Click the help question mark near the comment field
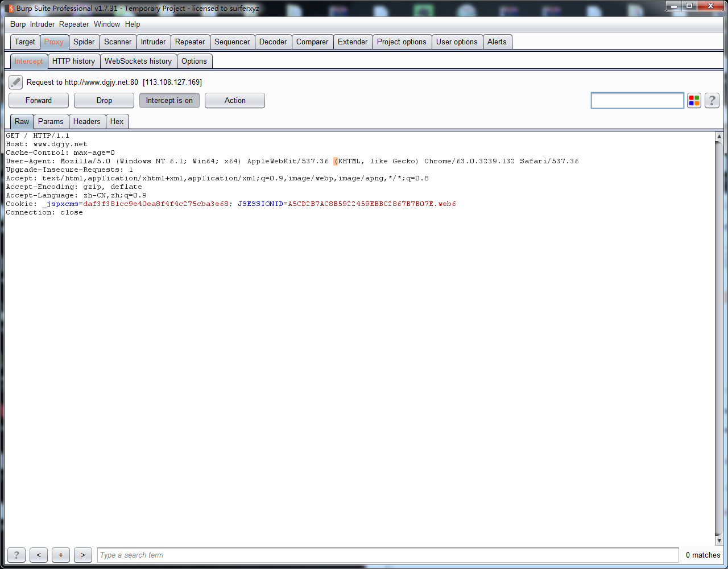 pyautogui.click(x=712, y=101)
